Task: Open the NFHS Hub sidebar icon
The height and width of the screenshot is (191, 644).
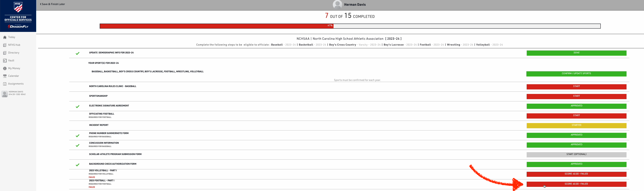Action: pyautogui.click(x=5, y=45)
